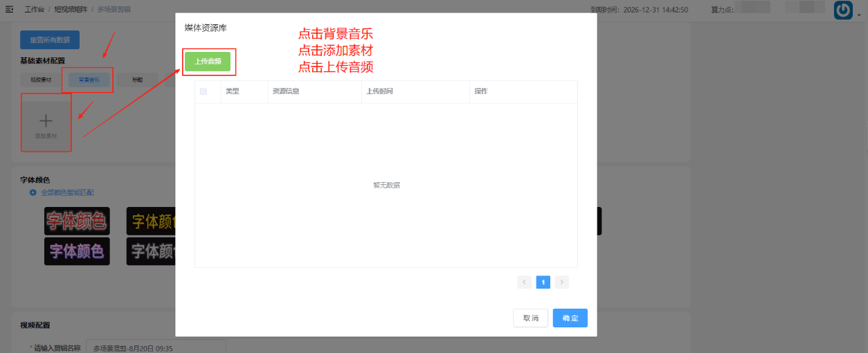Pick the red neon 字体颜色 swatch
Image resolution: width=868 pixels, height=353 pixels.
point(77,221)
